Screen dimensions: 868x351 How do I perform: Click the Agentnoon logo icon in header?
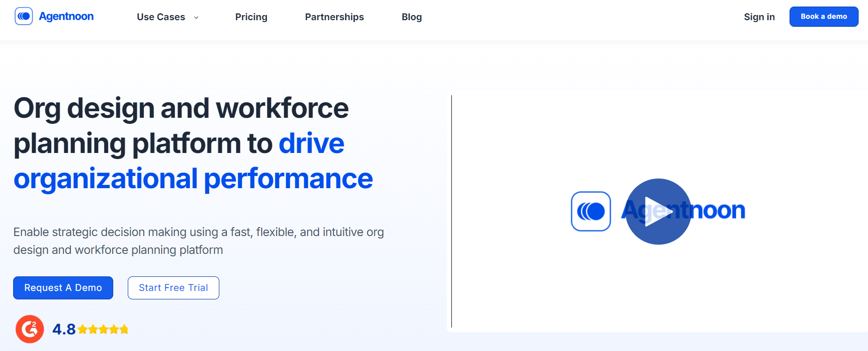[24, 16]
